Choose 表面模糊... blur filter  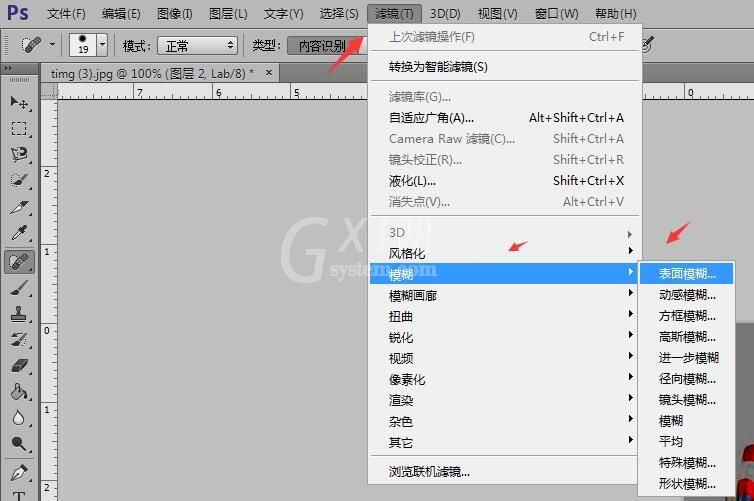687,274
